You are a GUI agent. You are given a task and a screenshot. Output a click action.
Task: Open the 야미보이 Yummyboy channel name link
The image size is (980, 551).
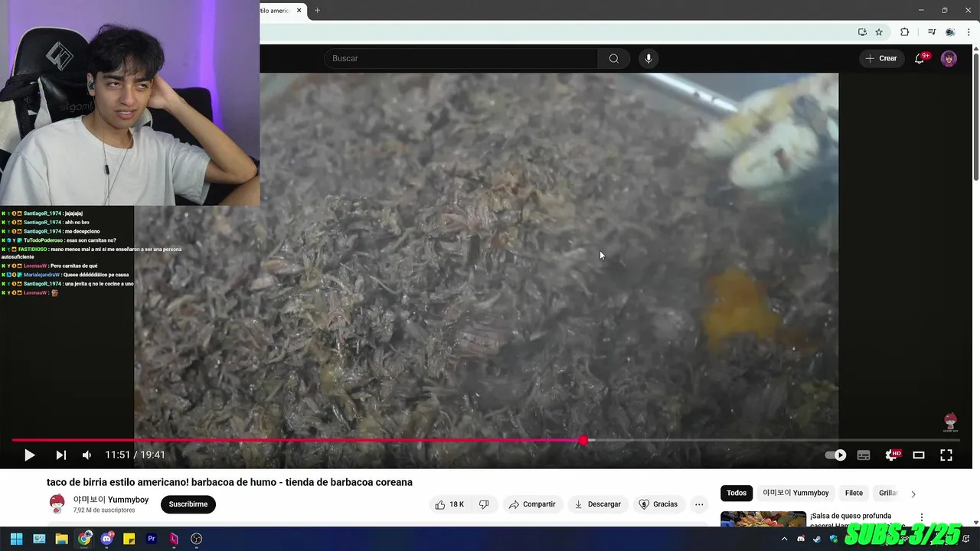(111, 500)
